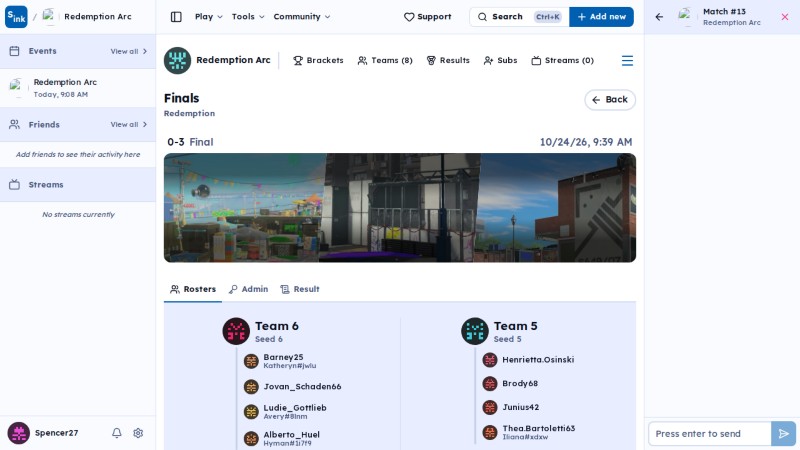Open the tournament hamburger menu
800x450 pixels.
[627, 61]
